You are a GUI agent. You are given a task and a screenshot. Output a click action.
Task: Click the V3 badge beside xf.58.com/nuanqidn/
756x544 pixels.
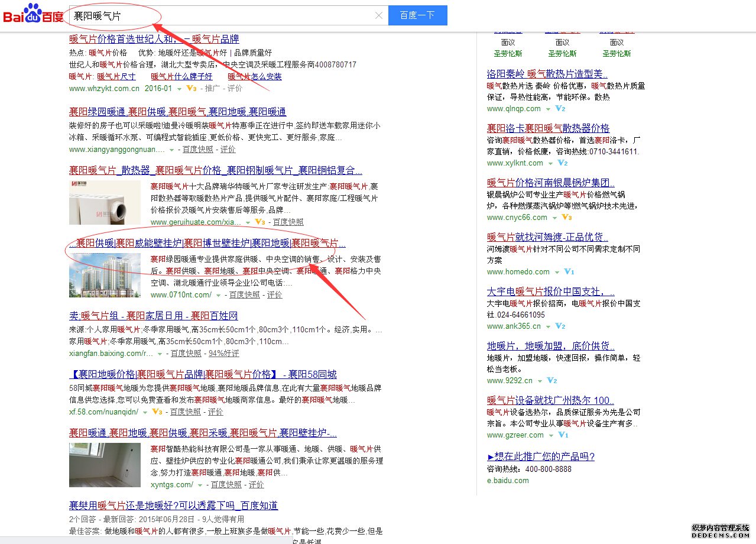coord(157,412)
